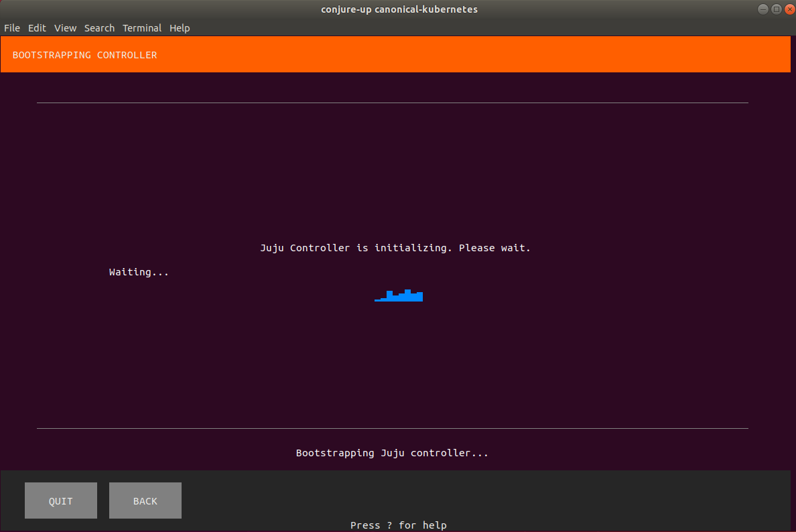
Task: Click 'Press ? for help' footer text
Action: click(x=399, y=525)
